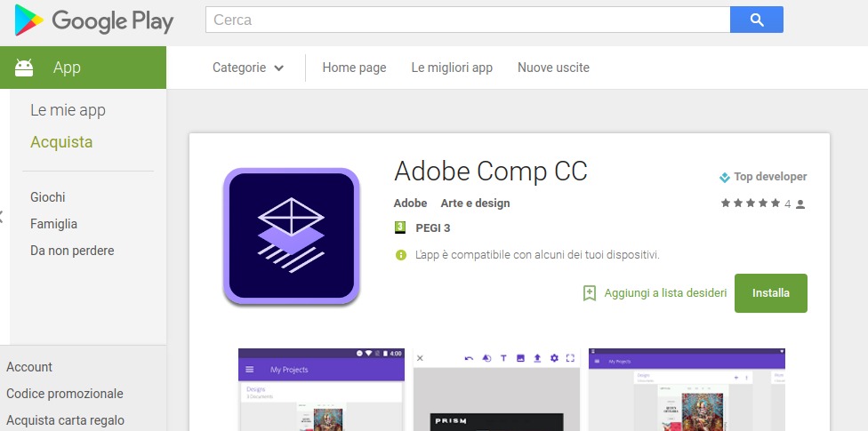Click the Adobe Comp CC title text
This screenshot has height=431, width=868.
pyautogui.click(x=490, y=172)
